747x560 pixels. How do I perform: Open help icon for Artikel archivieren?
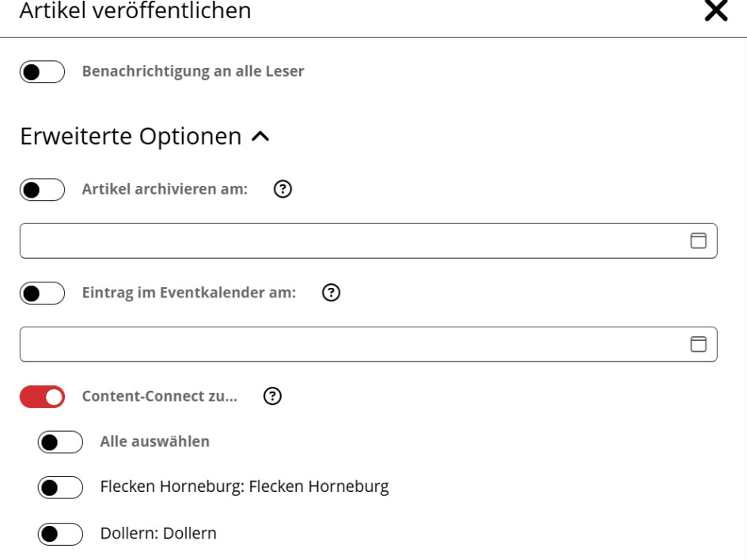point(281,190)
